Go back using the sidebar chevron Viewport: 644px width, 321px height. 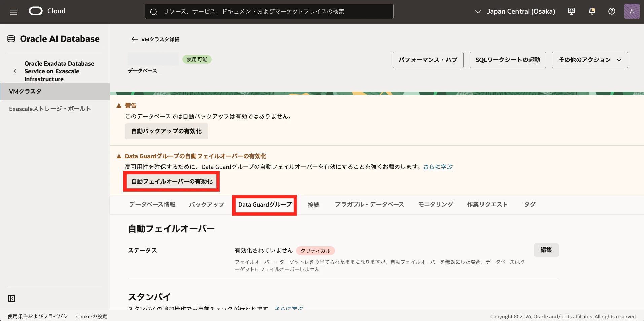(15, 71)
